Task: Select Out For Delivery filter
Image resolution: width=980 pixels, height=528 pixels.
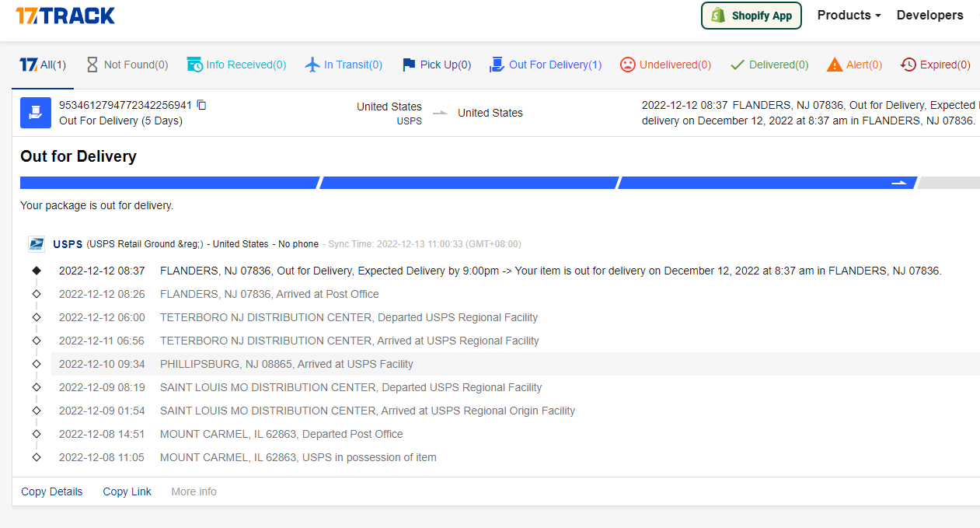Action: point(546,65)
